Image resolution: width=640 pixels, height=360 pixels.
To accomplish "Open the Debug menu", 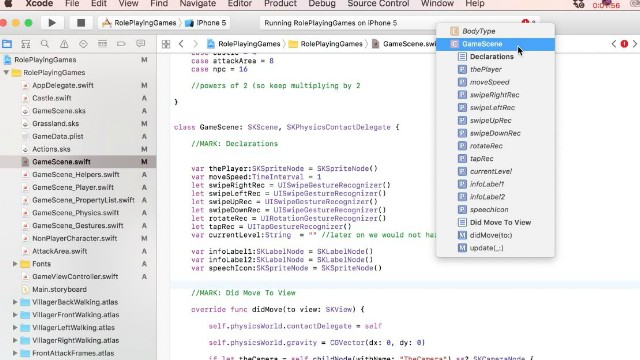I will click(x=322, y=4).
